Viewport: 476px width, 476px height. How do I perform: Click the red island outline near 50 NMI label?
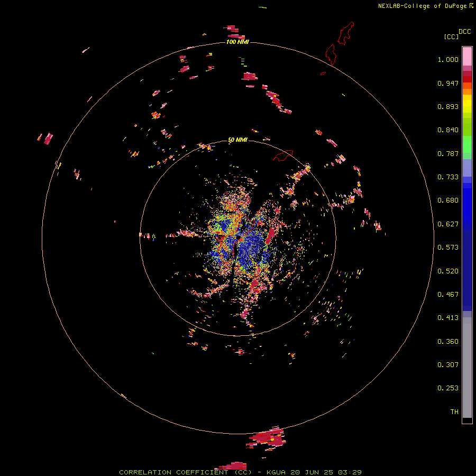[283, 155]
